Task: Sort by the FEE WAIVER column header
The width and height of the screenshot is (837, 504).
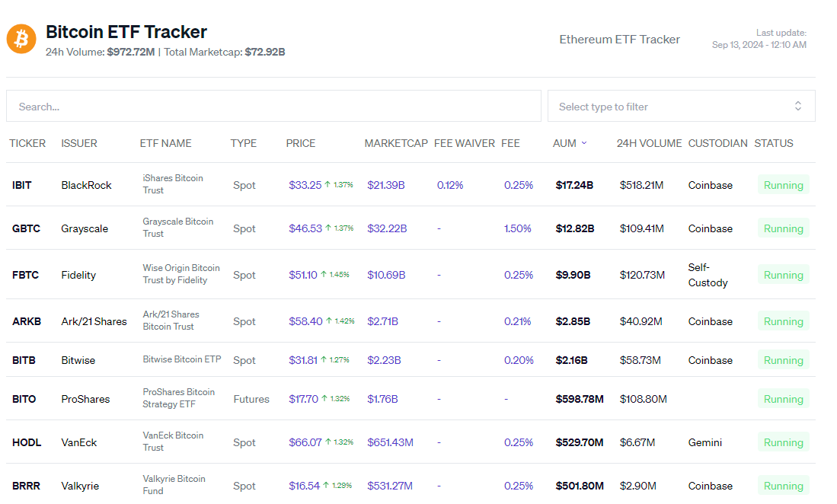Action: point(465,143)
